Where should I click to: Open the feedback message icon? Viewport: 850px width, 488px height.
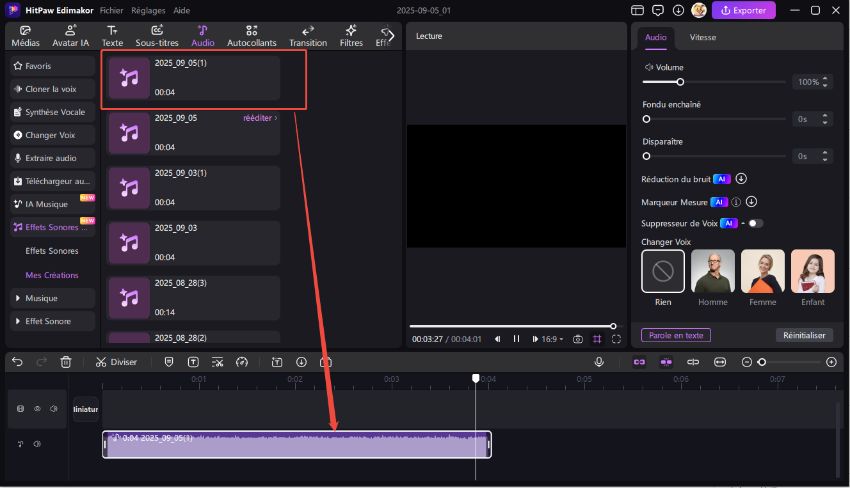point(658,10)
